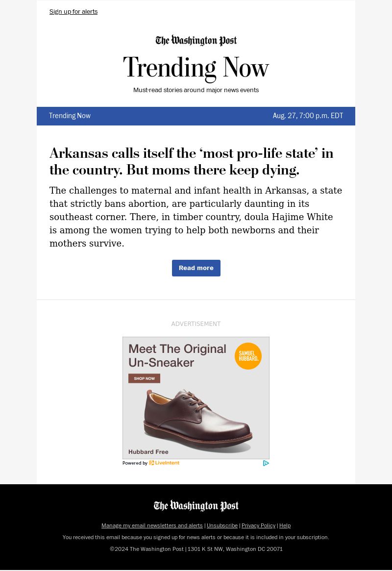Click the article summary paragraph about Arkansas
This screenshot has width=392, height=571.
pos(196,217)
